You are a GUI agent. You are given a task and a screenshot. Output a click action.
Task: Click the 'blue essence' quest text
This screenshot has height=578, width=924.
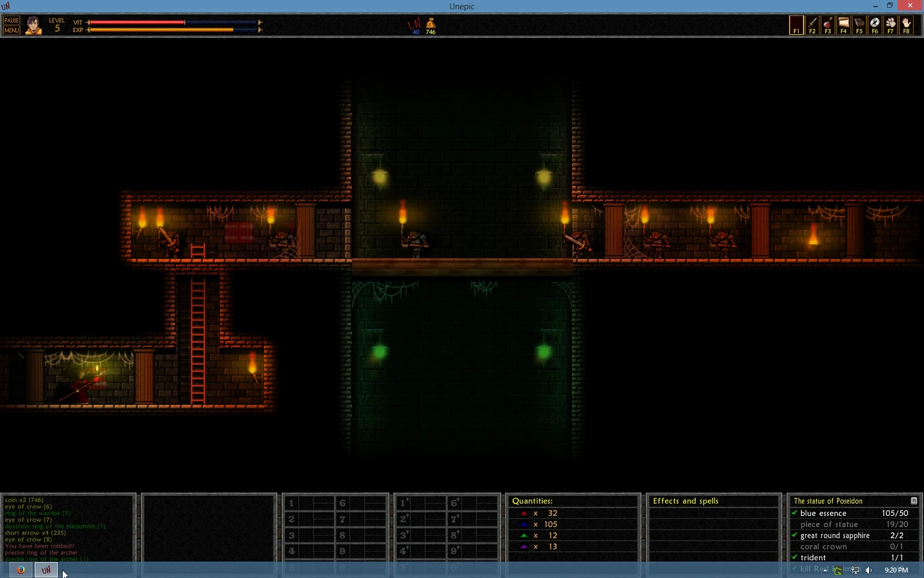[x=823, y=513]
